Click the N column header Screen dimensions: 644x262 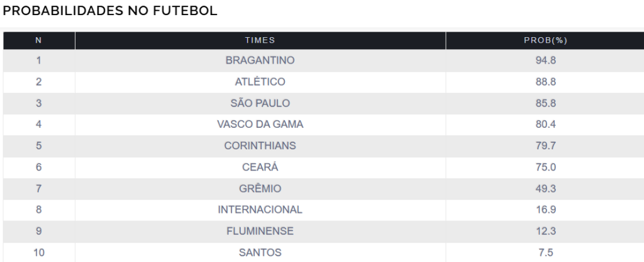point(38,40)
